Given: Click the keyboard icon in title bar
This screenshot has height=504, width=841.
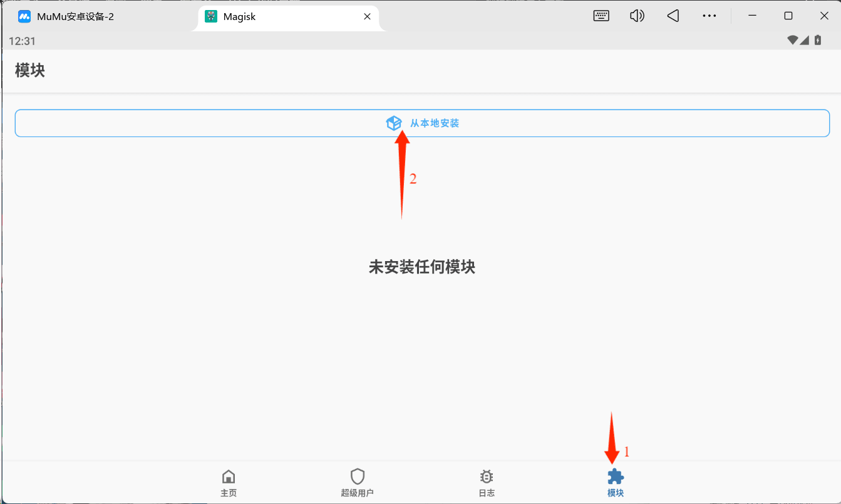Looking at the screenshot, I should 601,16.
